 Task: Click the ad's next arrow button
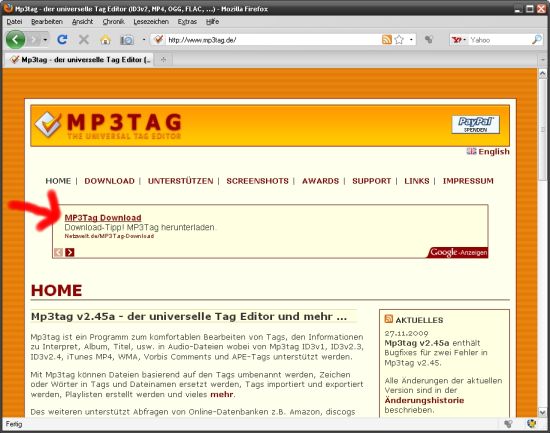[x=70, y=252]
